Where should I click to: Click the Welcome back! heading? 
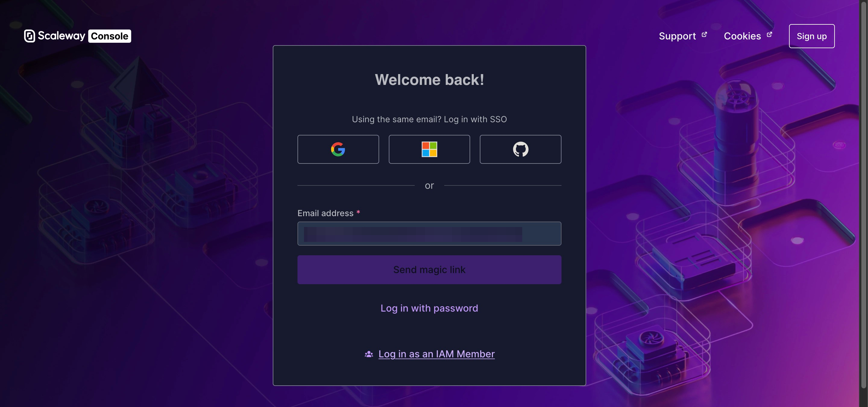pos(429,80)
